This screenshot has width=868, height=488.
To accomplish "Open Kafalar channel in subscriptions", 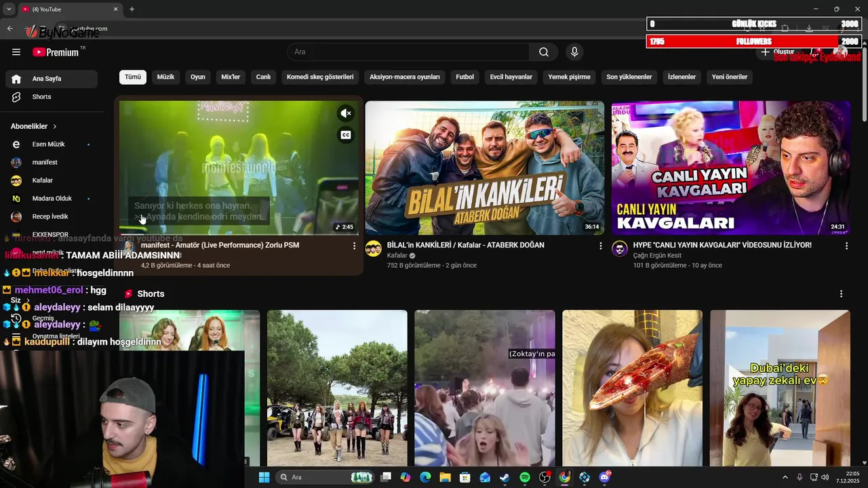I will click(x=52, y=180).
